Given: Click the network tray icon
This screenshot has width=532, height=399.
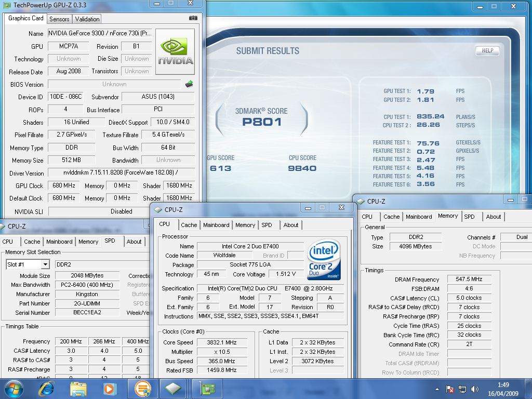Looking at the screenshot, I should coord(462,389).
